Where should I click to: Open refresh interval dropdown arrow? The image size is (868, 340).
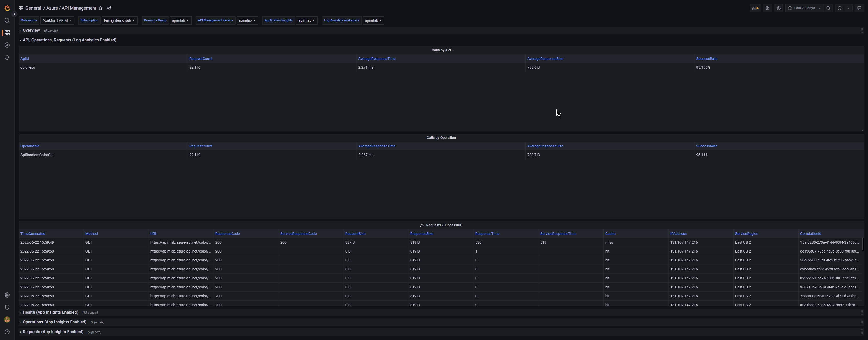(848, 8)
